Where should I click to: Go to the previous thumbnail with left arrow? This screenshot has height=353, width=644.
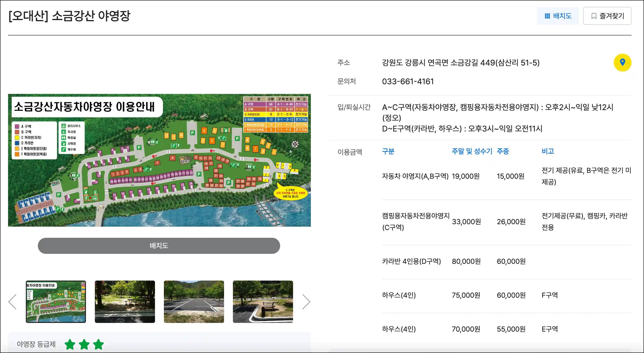(x=12, y=302)
